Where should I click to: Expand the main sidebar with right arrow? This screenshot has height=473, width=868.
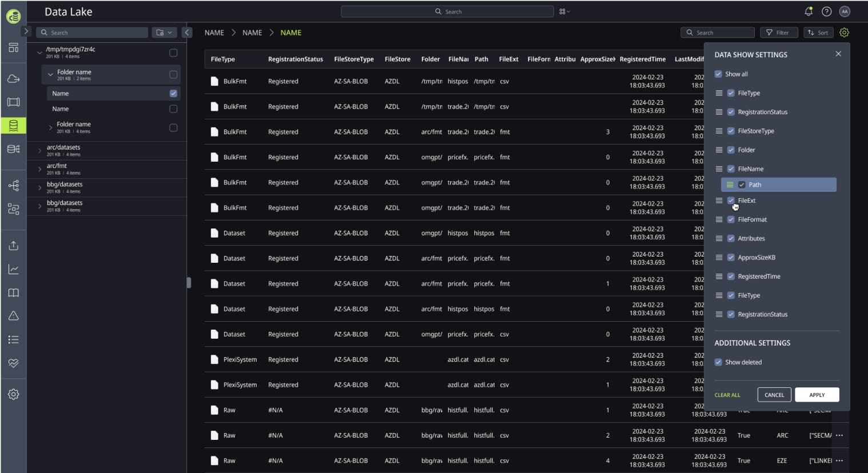[26, 31]
